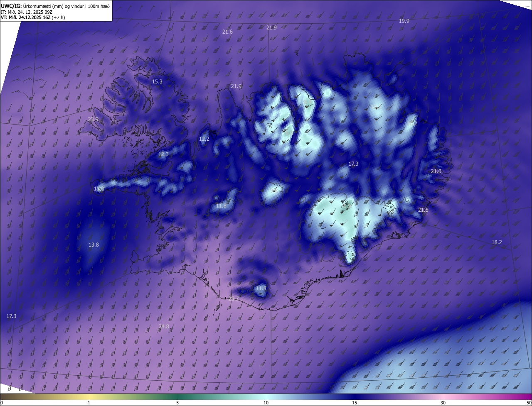
Task: Click the colorbar tick labeled 1
Action: pyautogui.click(x=89, y=403)
